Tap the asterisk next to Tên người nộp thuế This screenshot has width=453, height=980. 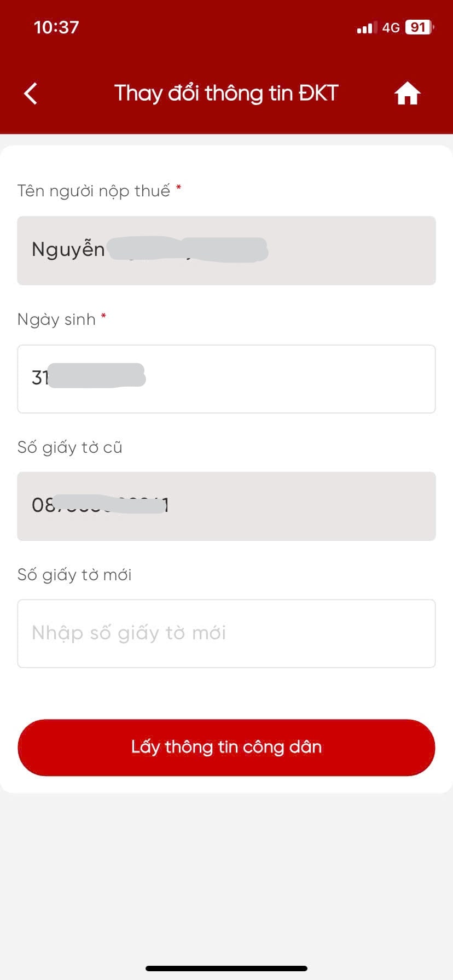178,188
